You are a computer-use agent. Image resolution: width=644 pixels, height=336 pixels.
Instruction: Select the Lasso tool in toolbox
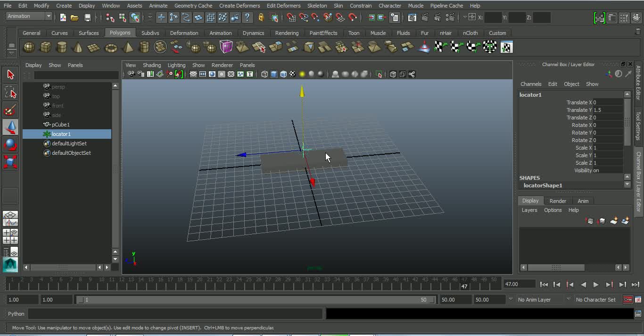click(x=10, y=92)
